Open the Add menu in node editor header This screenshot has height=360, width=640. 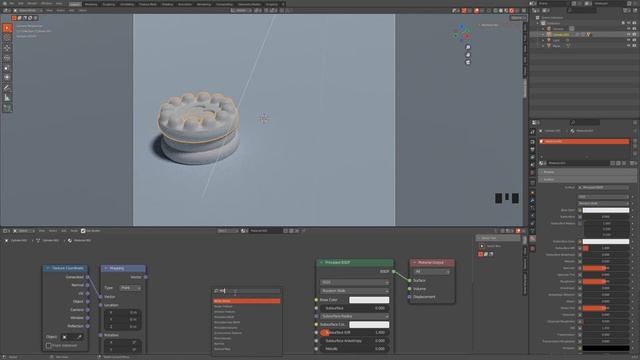64,231
